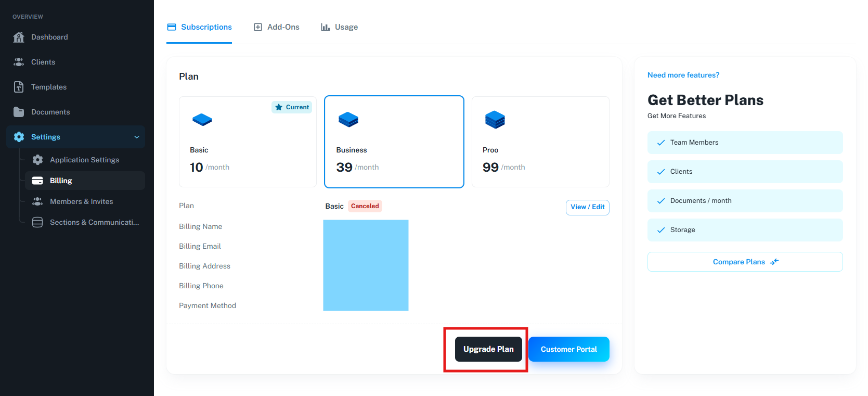Select the Business plan card

394,142
